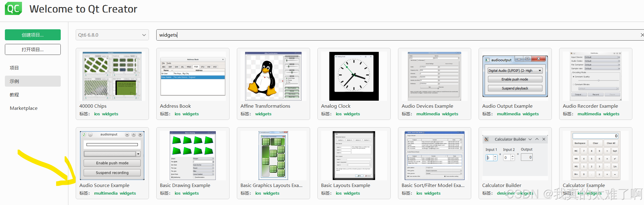Viewport: 644px width, 205px height.
Task: Click the Qt Creator QC logo
Action: tap(13, 9)
